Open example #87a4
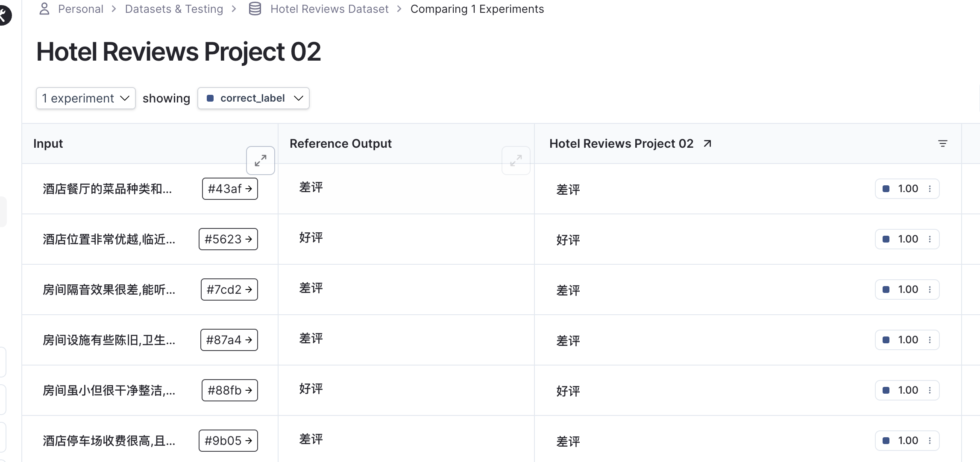Image resolution: width=980 pixels, height=462 pixels. click(x=229, y=340)
